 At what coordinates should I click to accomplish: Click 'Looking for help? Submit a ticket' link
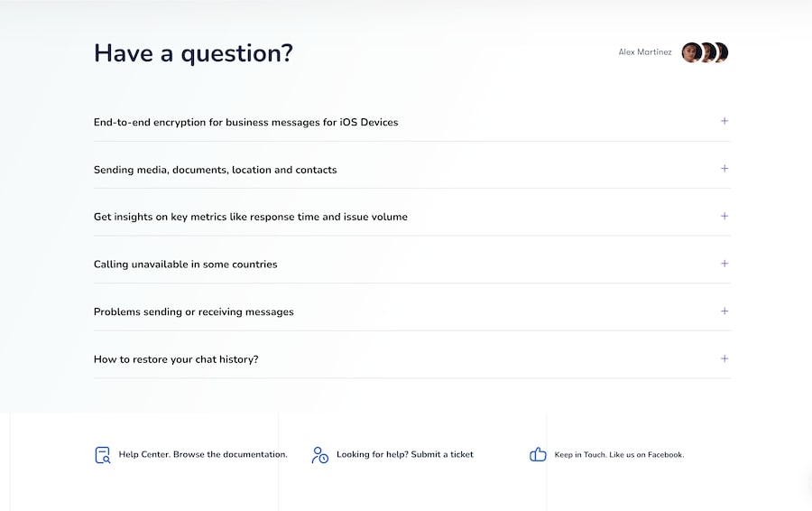click(404, 455)
